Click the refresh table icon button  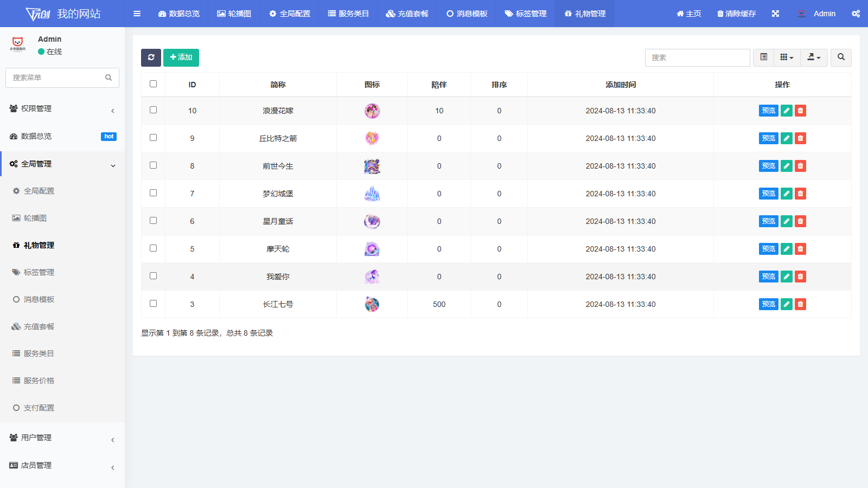(151, 57)
